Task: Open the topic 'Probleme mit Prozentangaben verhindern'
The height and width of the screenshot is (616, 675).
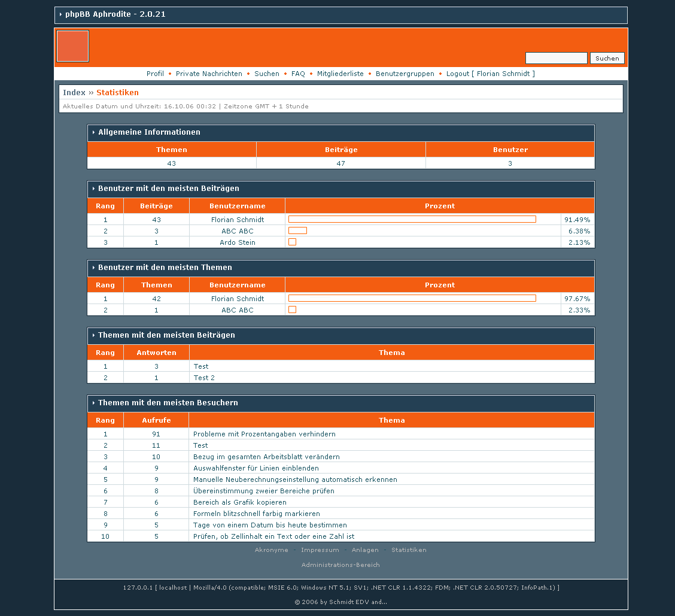Action: pos(264,434)
